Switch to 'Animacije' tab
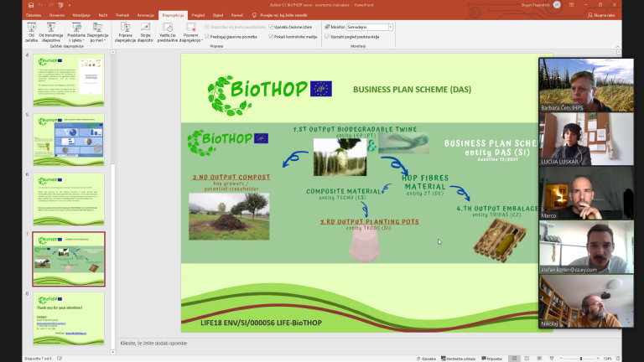Viewport: 644px width, 362px height. coord(145,15)
